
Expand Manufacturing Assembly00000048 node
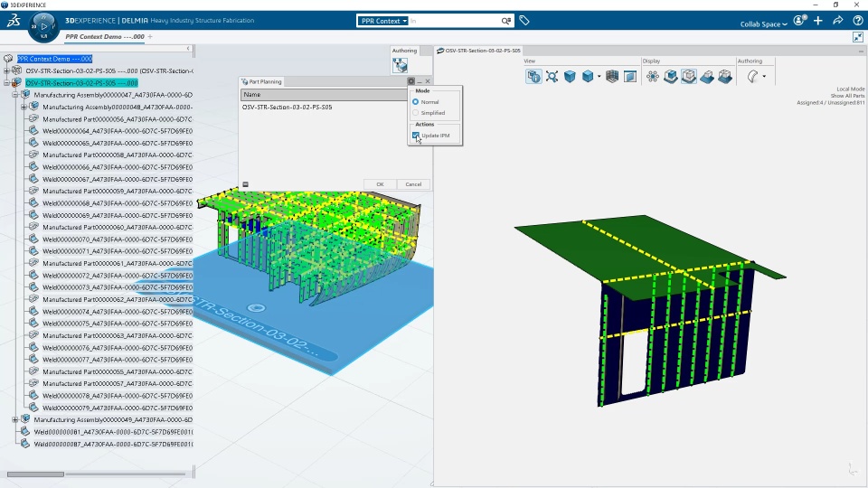(24, 107)
